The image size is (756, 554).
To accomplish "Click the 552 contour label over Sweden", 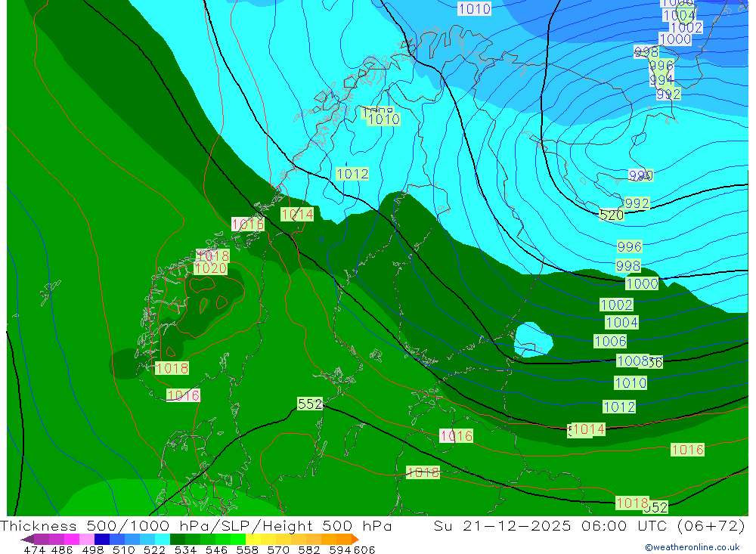I will click(x=310, y=404).
